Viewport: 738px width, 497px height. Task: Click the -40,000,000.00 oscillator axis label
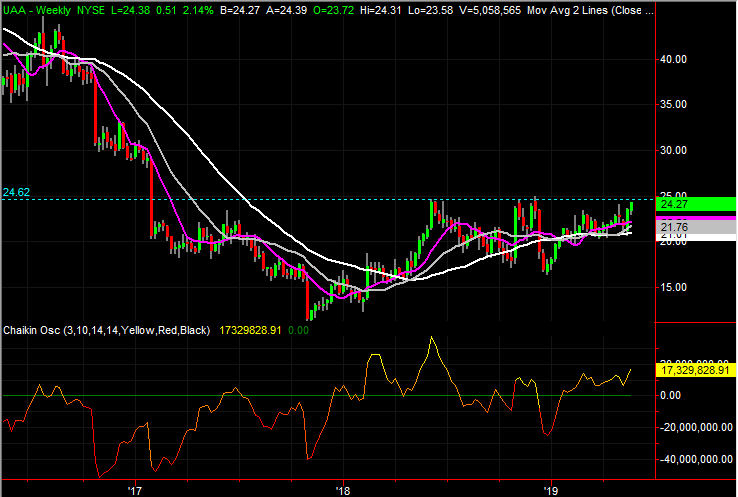coord(694,459)
